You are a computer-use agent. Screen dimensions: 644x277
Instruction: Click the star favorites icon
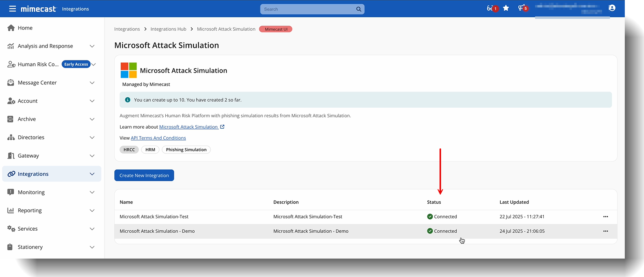coord(506,8)
